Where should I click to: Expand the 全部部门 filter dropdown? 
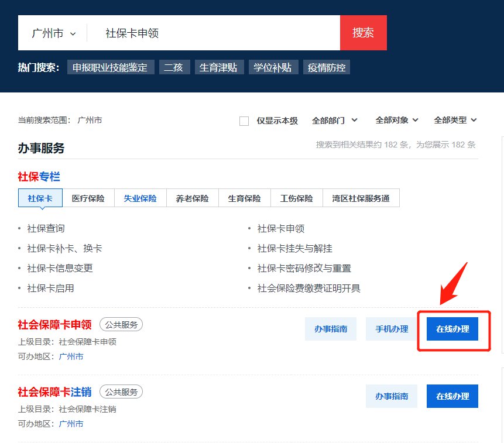[334, 120]
